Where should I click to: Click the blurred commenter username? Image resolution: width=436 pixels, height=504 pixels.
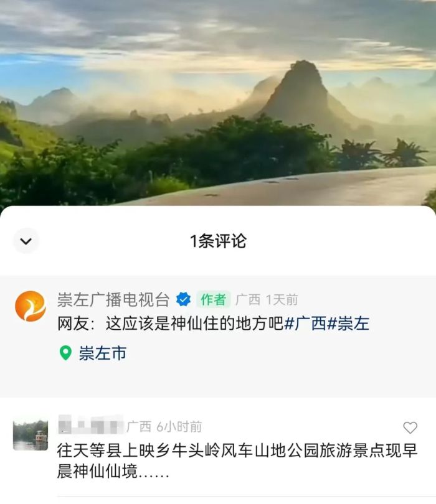click(91, 425)
